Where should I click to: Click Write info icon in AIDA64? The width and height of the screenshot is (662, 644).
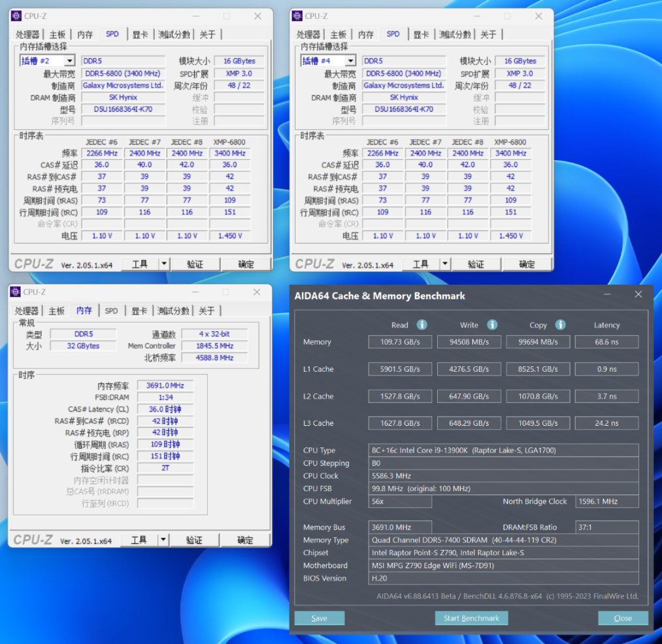click(492, 325)
